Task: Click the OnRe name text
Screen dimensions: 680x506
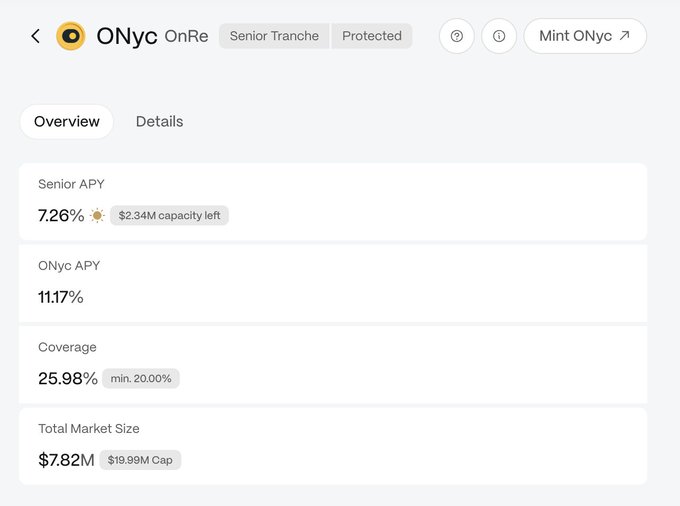Action: [186, 36]
